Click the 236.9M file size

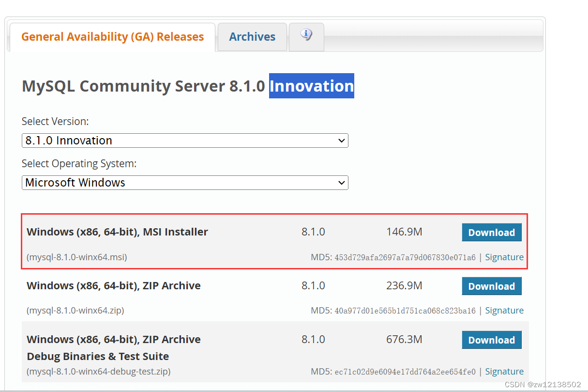tap(404, 286)
